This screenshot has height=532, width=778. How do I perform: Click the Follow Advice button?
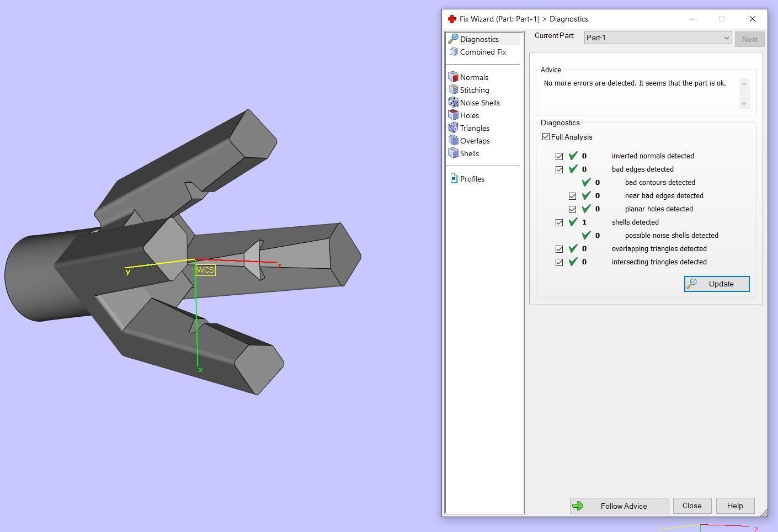click(x=619, y=506)
